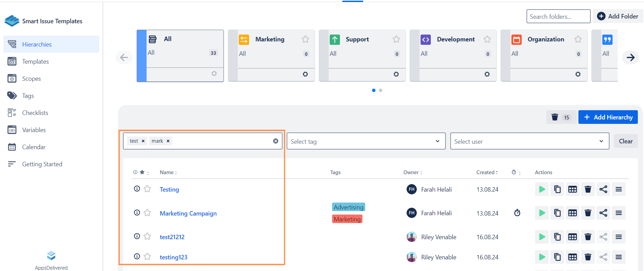Open the Marketing folder settings gear
The image size is (644, 271).
305,74
